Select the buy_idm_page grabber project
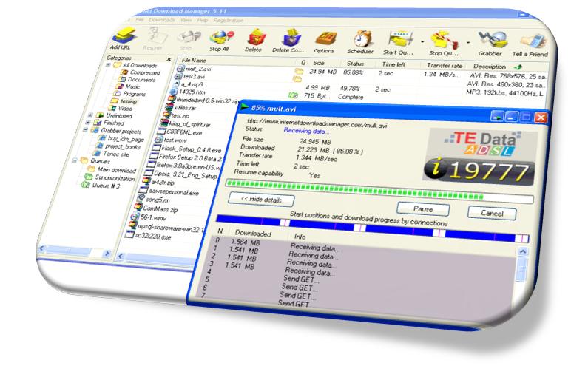588x377 pixels. [121, 139]
